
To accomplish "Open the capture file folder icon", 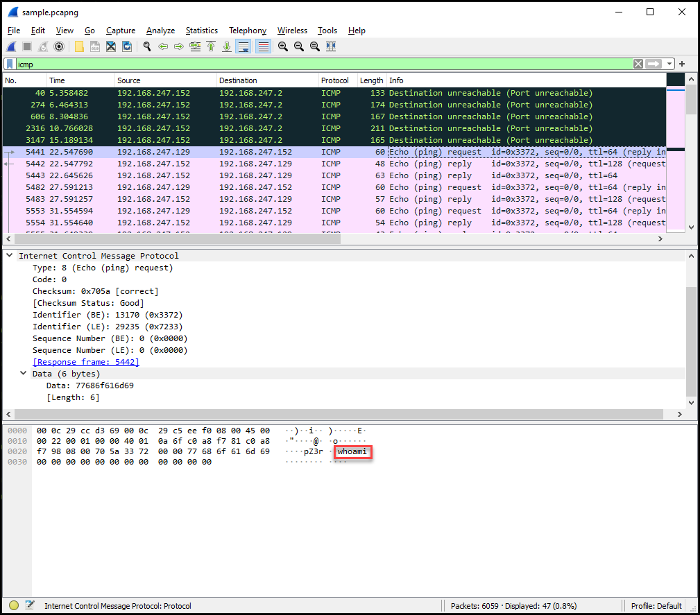I will pyautogui.click(x=79, y=46).
